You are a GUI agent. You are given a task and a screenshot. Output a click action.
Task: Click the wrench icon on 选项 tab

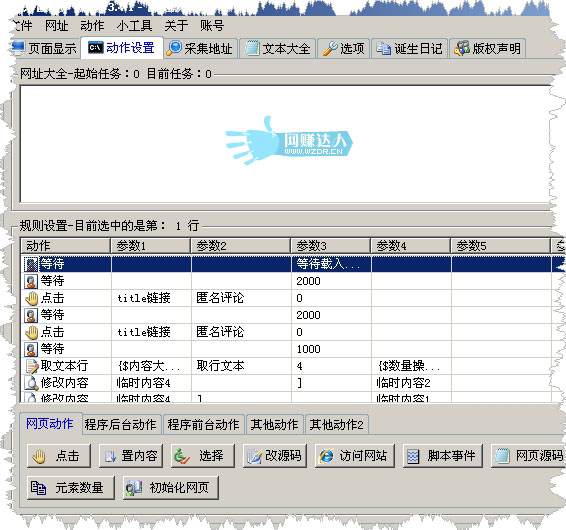(330, 48)
